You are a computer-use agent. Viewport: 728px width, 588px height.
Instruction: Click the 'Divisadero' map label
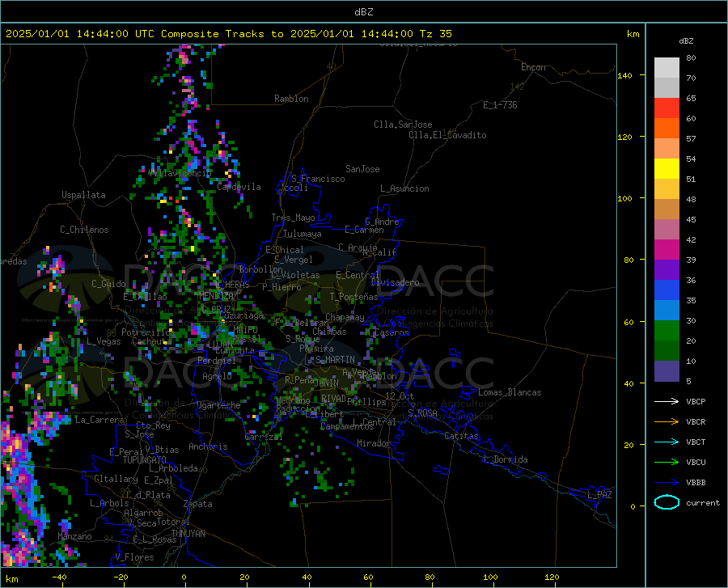pyautogui.click(x=395, y=282)
